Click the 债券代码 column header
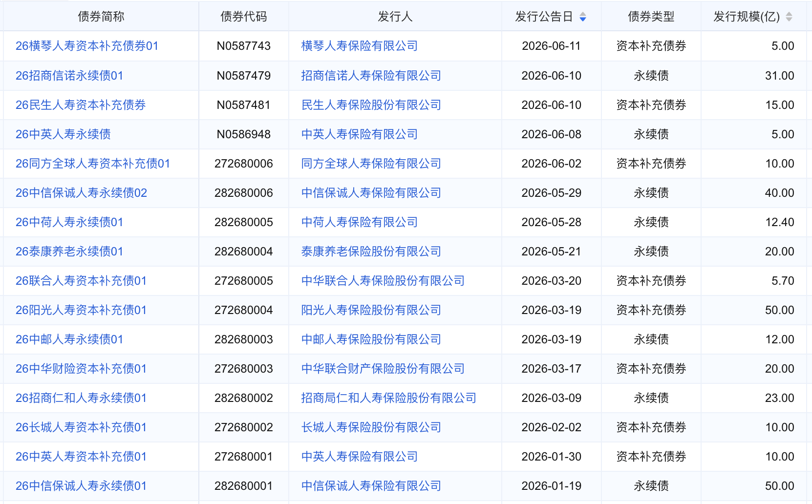 pyautogui.click(x=244, y=17)
